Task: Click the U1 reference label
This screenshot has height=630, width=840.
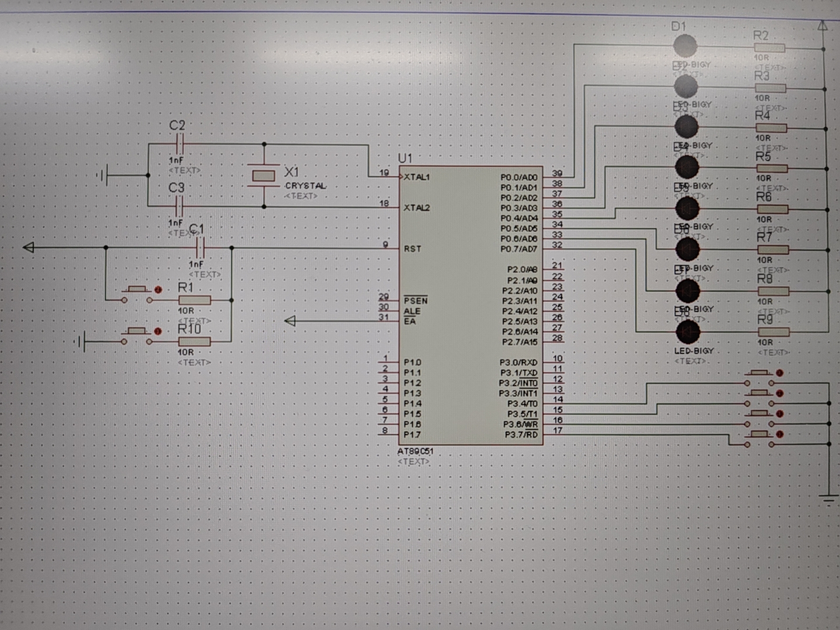Action: pos(405,158)
